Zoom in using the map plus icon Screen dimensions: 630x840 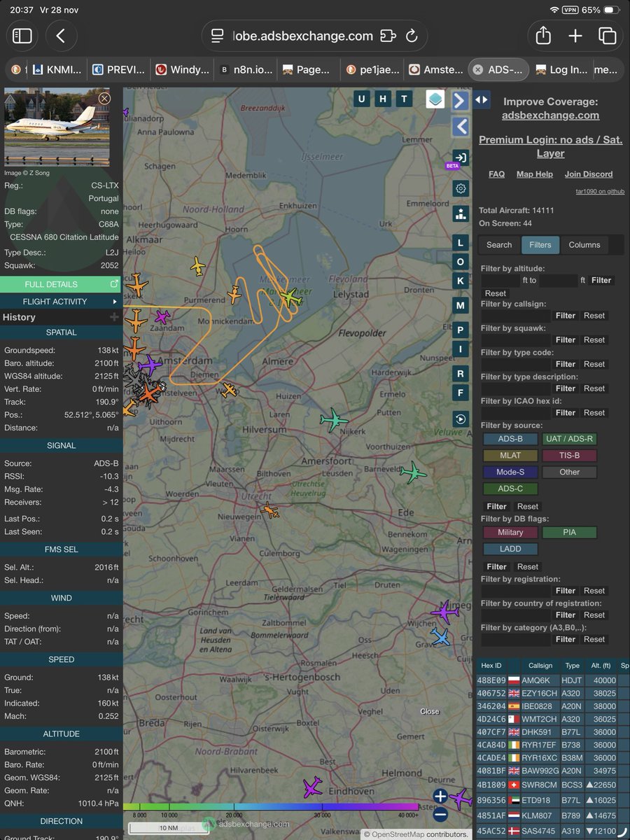pos(440,797)
